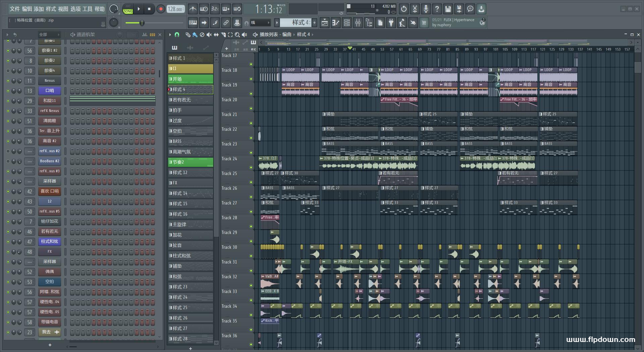The image size is (644, 352).
Task: Select the zoom magnifier tool in playlist
Action: pyautogui.click(x=237, y=35)
